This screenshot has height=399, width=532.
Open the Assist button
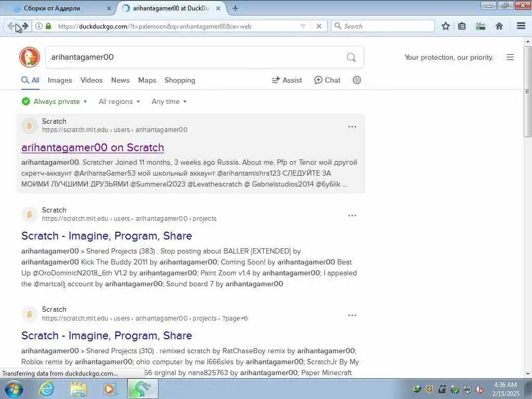click(x=287, y=81)
